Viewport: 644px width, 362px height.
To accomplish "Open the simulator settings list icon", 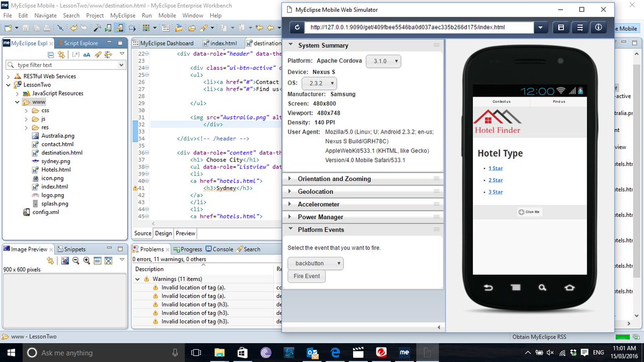I will click(580, 27).
